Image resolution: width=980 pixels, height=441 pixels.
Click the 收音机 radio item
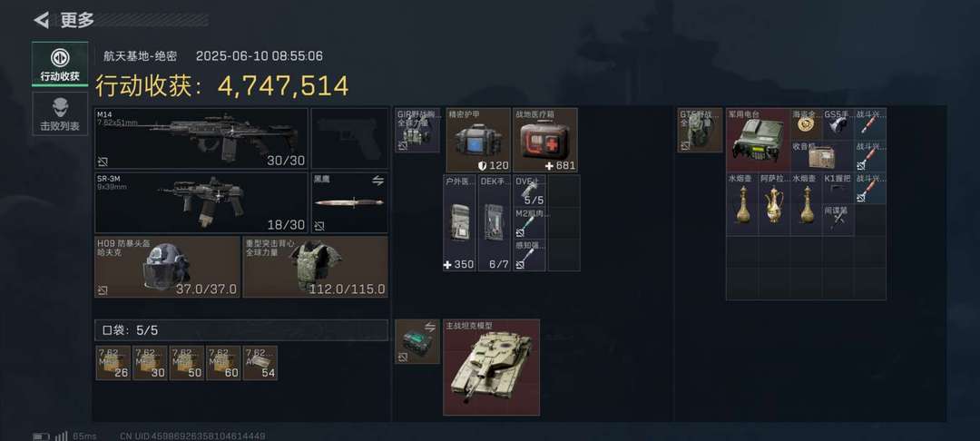(x=822, y=156)
